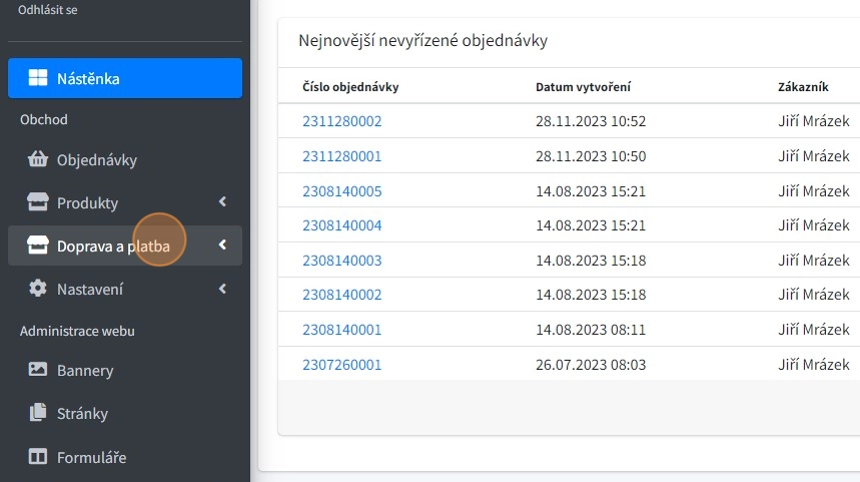
Task: Click the Bannery image icon
Action: (x=38, y=370)
